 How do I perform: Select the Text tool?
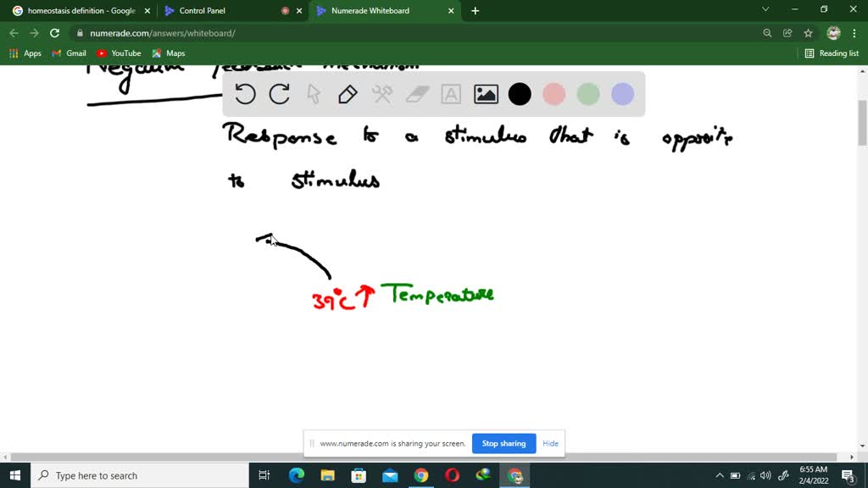pyautogui.click(x=450, y=94)
